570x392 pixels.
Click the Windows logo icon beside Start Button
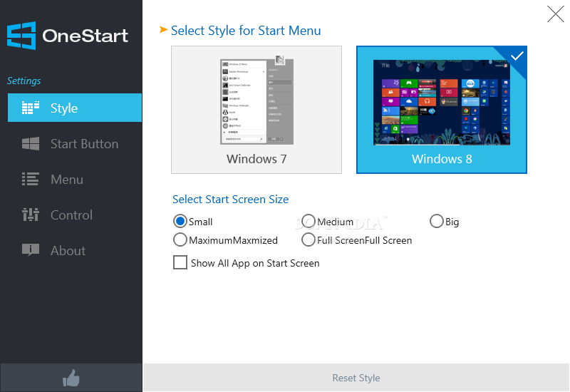point(31,144)
